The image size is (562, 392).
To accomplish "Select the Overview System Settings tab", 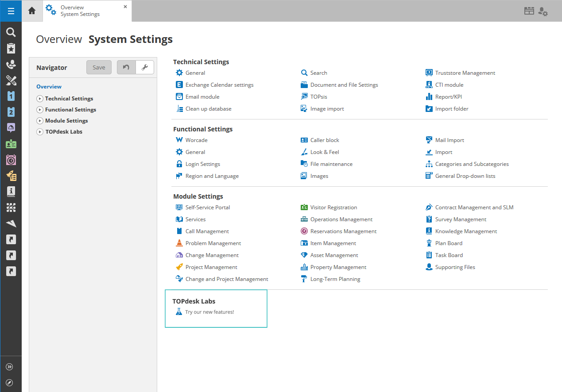I will (x=80, y=11).
